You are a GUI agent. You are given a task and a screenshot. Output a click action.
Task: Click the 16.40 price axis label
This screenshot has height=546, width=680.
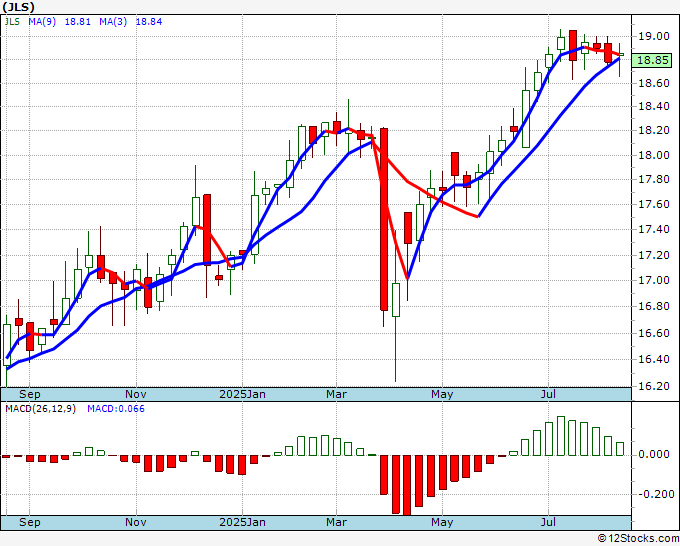click(x=654, y=359)
